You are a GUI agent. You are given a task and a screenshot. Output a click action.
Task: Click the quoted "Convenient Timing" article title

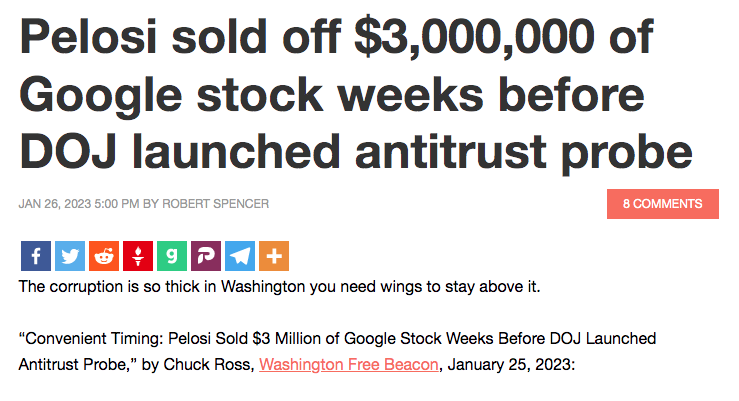(x=337, y=351)
